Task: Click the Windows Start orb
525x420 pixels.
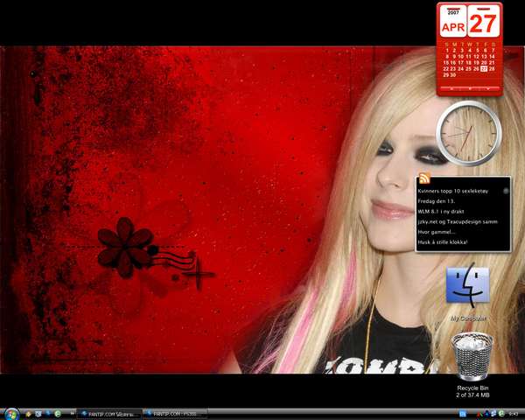Action: 12,414
